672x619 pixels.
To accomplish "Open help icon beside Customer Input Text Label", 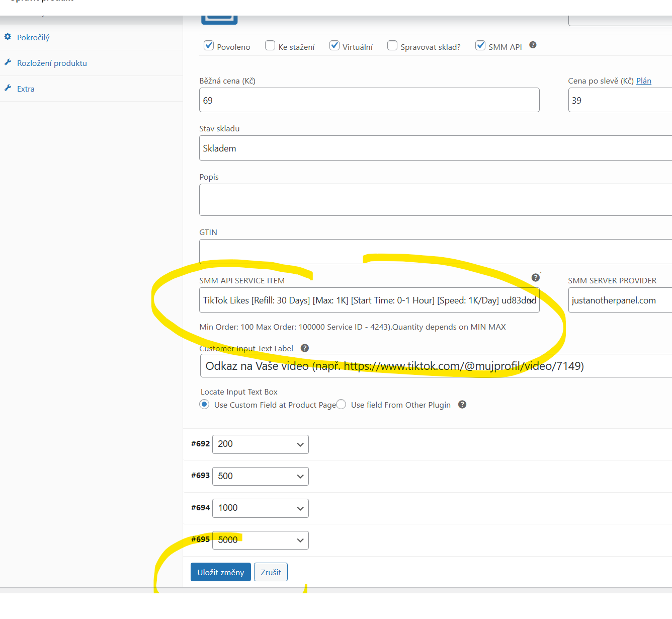I will coord(305,348).
